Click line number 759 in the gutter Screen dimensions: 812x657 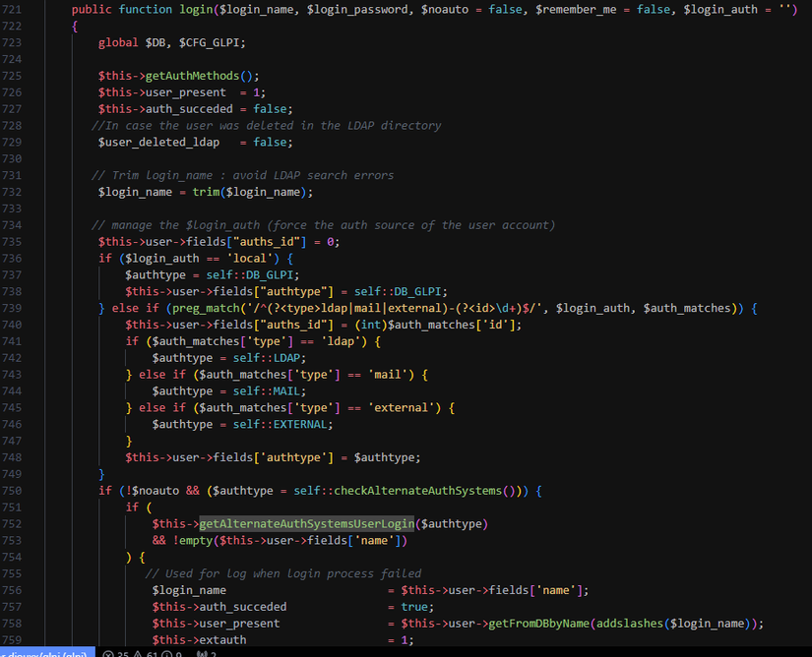coord(12,640)
